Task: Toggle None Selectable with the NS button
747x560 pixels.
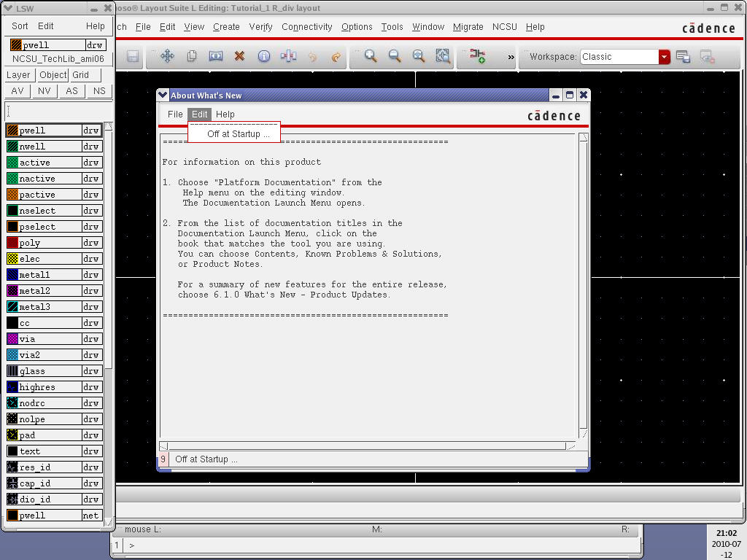Action: pos(99,91)
